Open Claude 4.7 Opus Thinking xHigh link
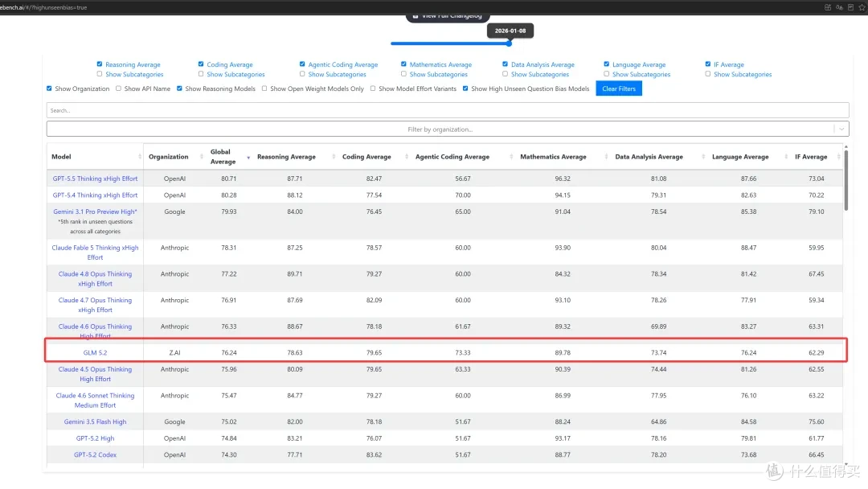The height and width of the screenshot is (489, 868). (95, 305)
